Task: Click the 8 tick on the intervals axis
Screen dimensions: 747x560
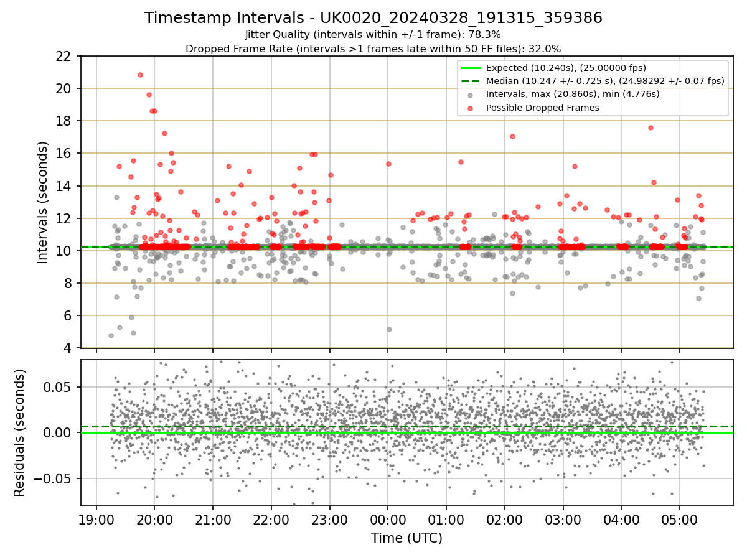Action: 67,283
